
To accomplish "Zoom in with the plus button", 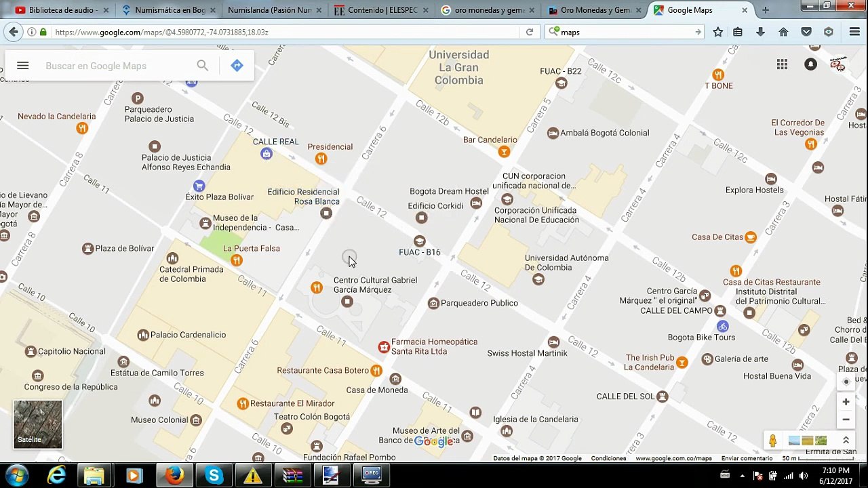I will tap(846, 402).
